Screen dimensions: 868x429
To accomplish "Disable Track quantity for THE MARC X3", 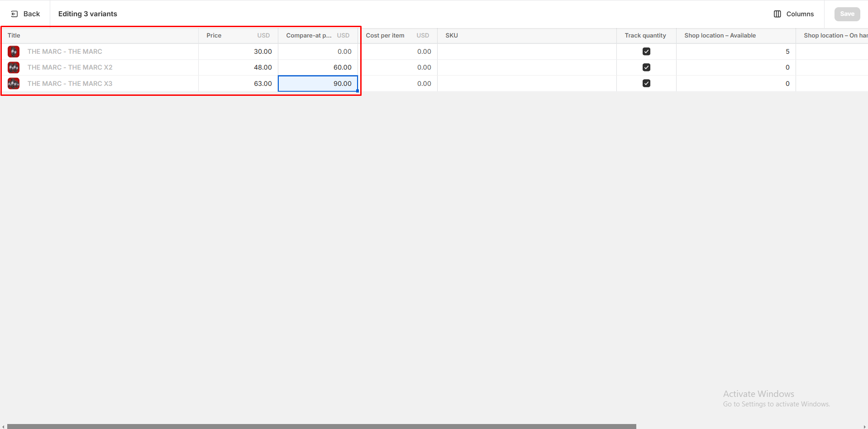I will (x=646, y=83).
